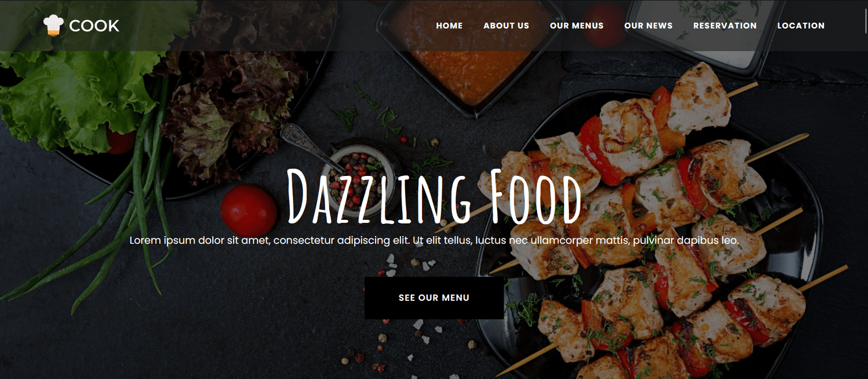Open the Our News page
This screenshot has width=868, height=379.
pyautogui.click(x=648, y=25)
